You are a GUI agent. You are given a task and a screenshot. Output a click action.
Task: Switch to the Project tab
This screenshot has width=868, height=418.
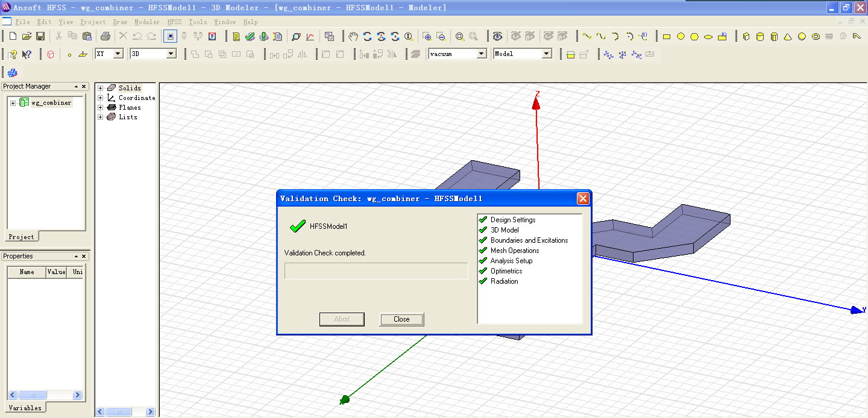pyautogui.click(x=21, y=237)
